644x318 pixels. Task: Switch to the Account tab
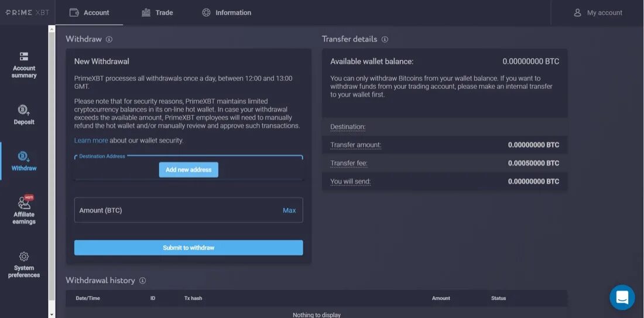click(89, 13)
